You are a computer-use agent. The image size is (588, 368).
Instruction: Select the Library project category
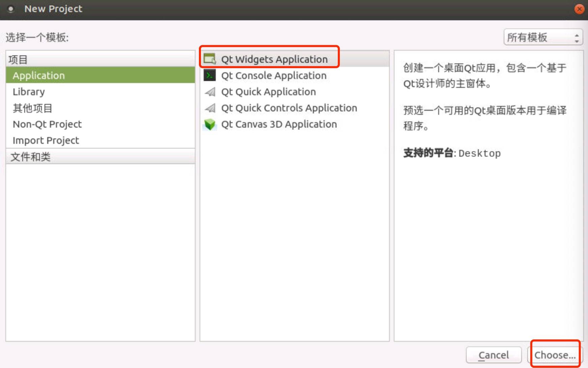click(x=100, y=91)
